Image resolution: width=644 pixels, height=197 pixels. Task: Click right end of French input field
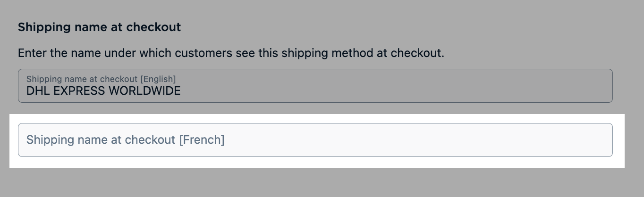(x=600, y=140)
